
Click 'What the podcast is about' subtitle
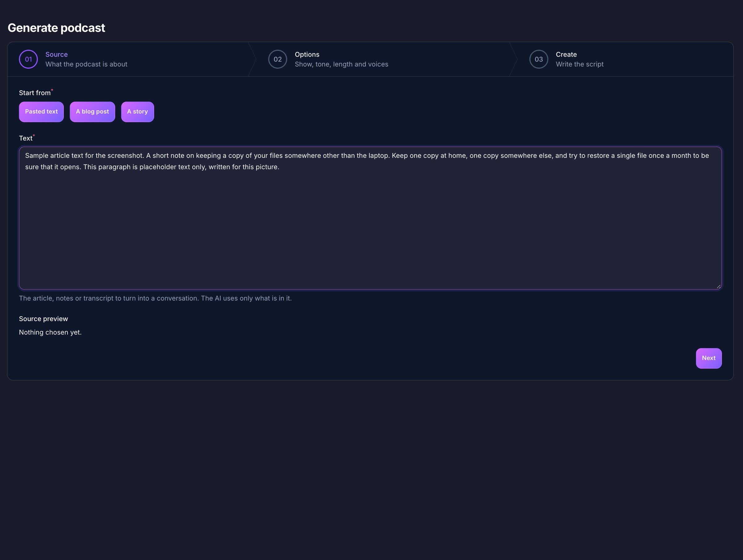86,64
